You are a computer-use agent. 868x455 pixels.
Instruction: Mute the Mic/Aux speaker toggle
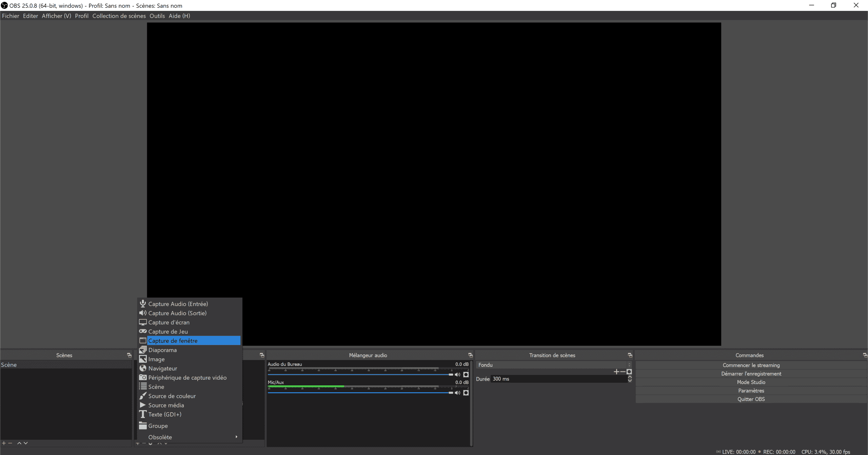coord(457,393)
